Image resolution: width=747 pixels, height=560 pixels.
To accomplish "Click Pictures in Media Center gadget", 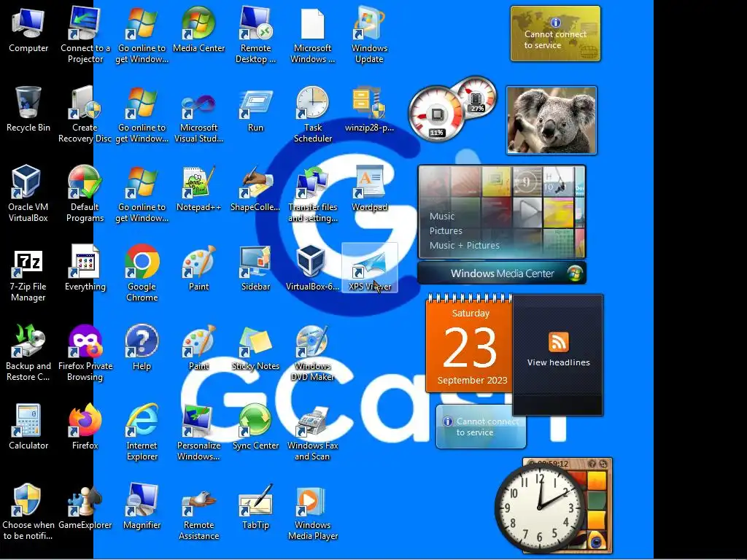I will click(446, 231).
